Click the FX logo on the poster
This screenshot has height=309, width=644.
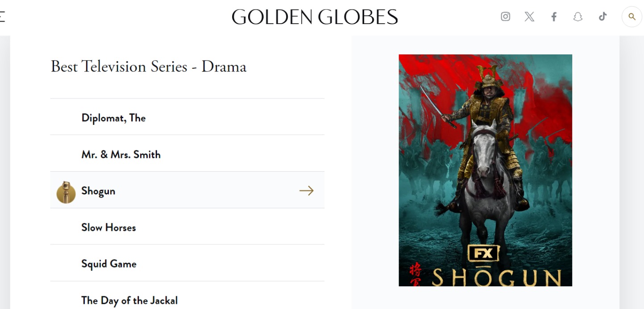click(483, 253)
